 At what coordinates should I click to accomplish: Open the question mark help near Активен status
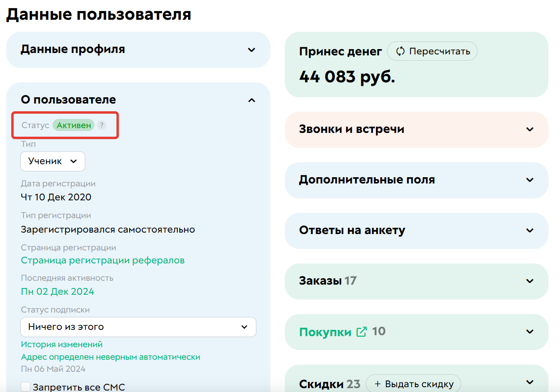[101, 125]
